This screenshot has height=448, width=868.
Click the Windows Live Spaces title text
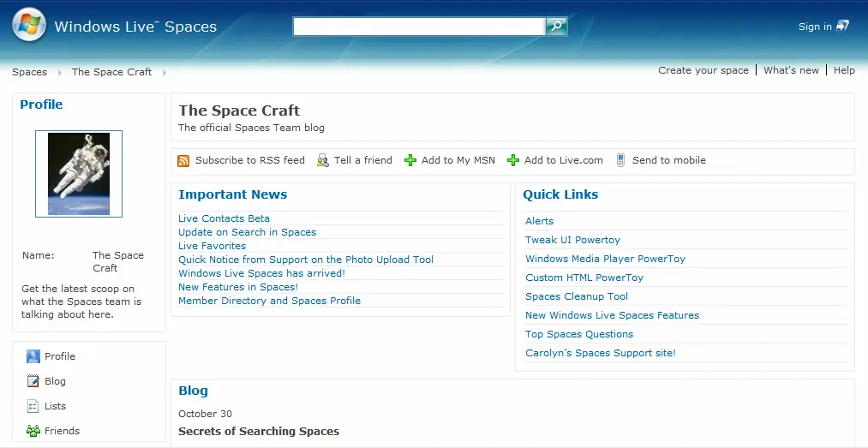point(135,27)
